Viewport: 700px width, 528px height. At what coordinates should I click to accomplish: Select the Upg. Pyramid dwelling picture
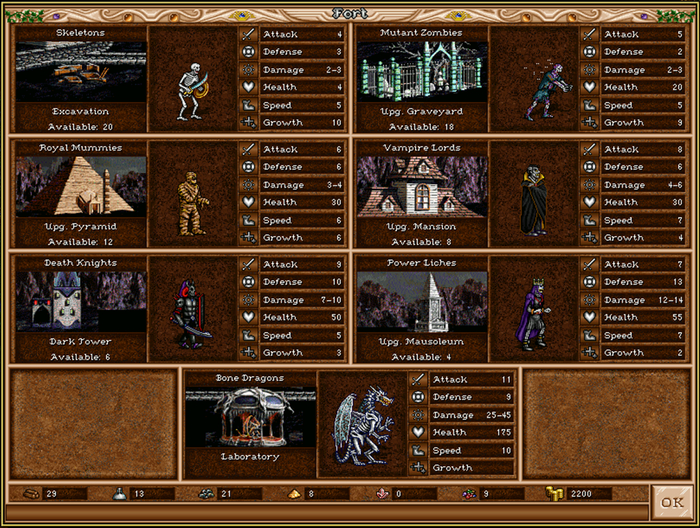[x=81, y=187]
